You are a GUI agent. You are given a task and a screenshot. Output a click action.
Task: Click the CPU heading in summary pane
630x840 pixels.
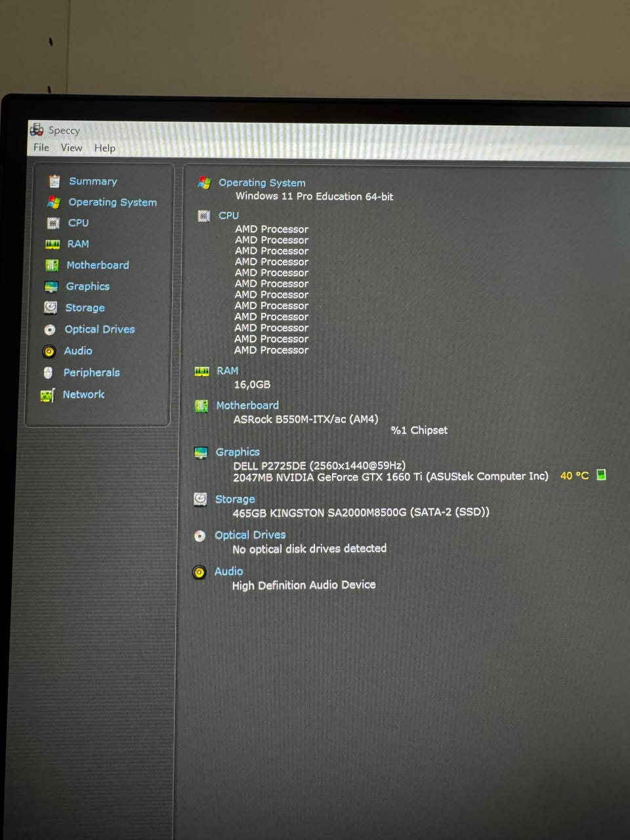coord(229,215)
